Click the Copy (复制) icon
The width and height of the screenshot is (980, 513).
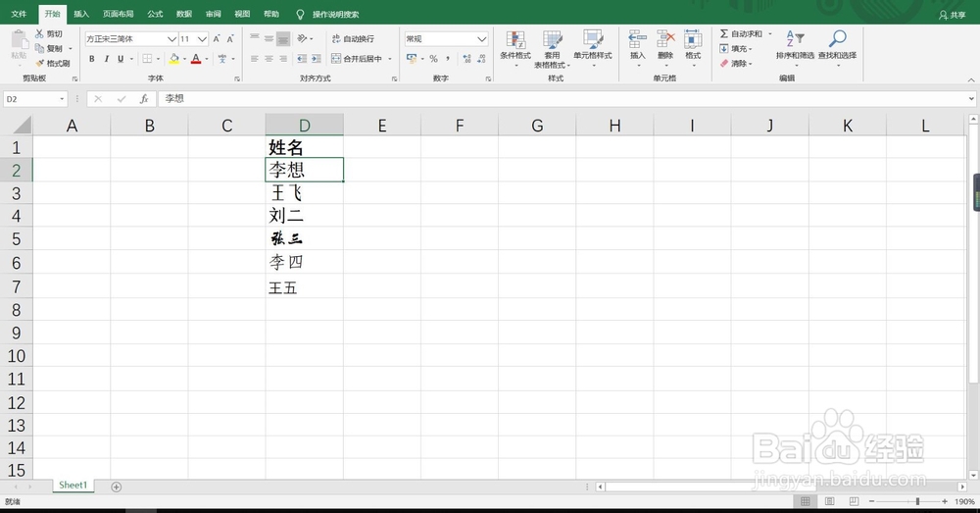[39, 48]
